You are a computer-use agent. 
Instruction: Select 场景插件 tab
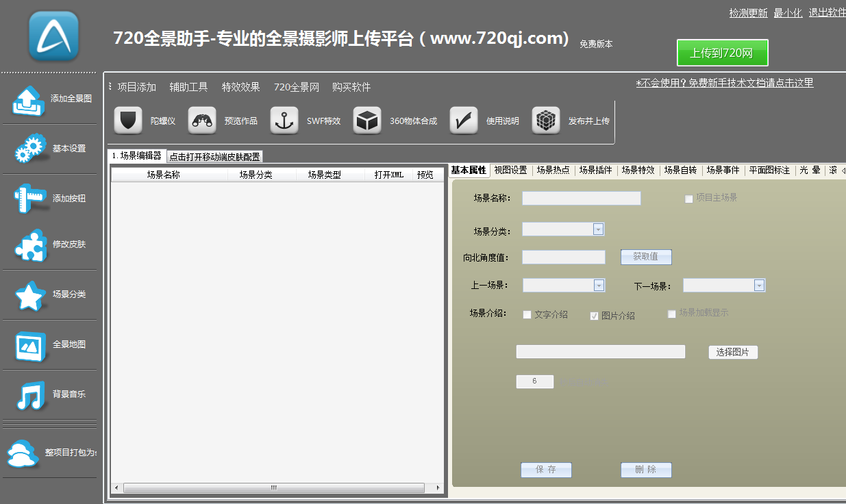point(596,171)
